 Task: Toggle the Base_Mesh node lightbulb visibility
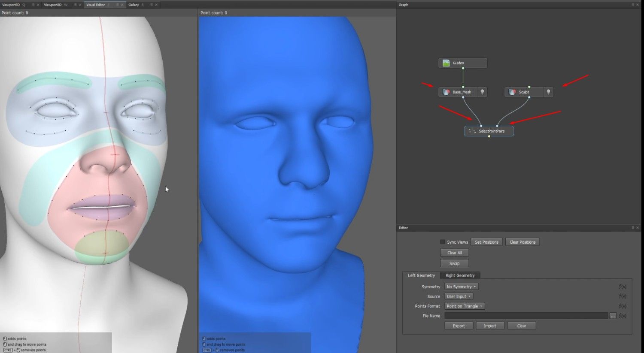pyautogui.click(x=482, y=92)
